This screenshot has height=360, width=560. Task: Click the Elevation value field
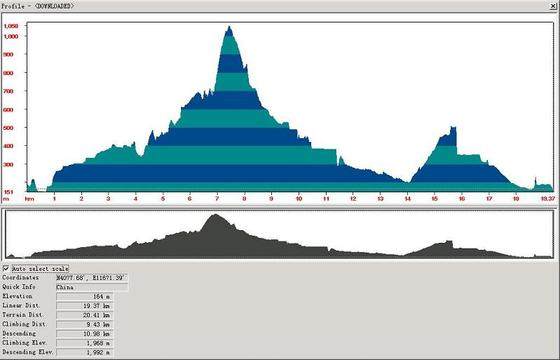84,296
